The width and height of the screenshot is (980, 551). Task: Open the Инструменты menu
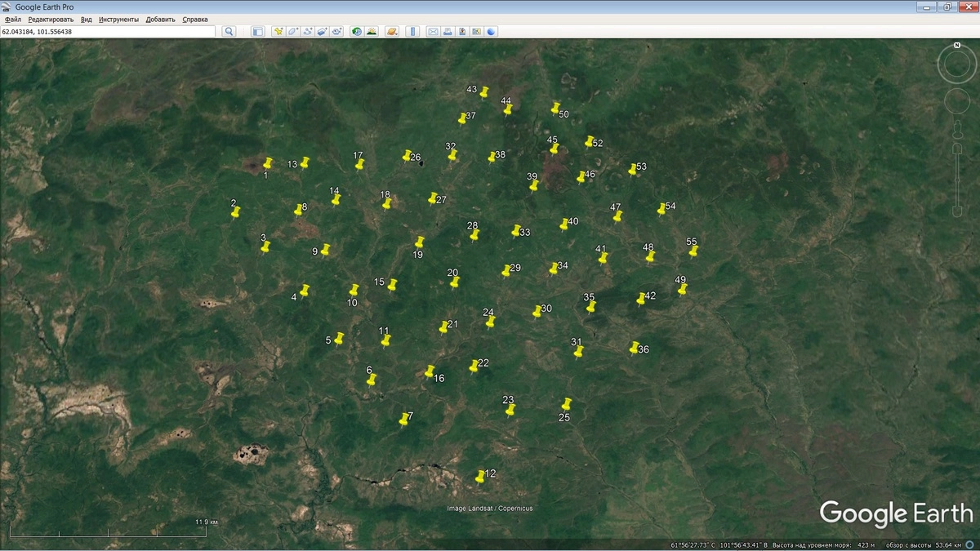(118, 19)
